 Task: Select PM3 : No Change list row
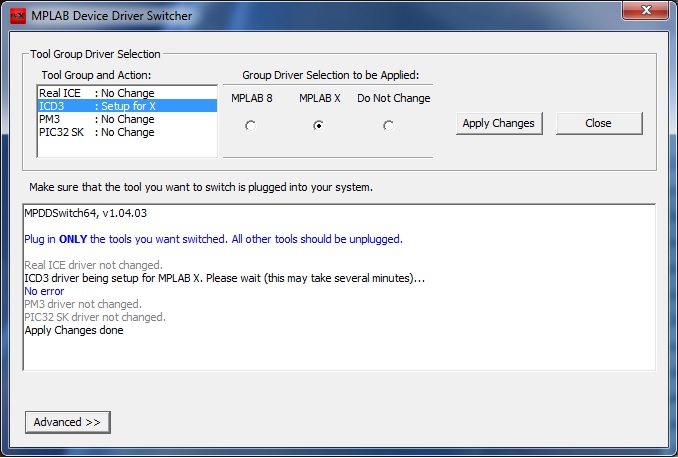coord(127,119)
